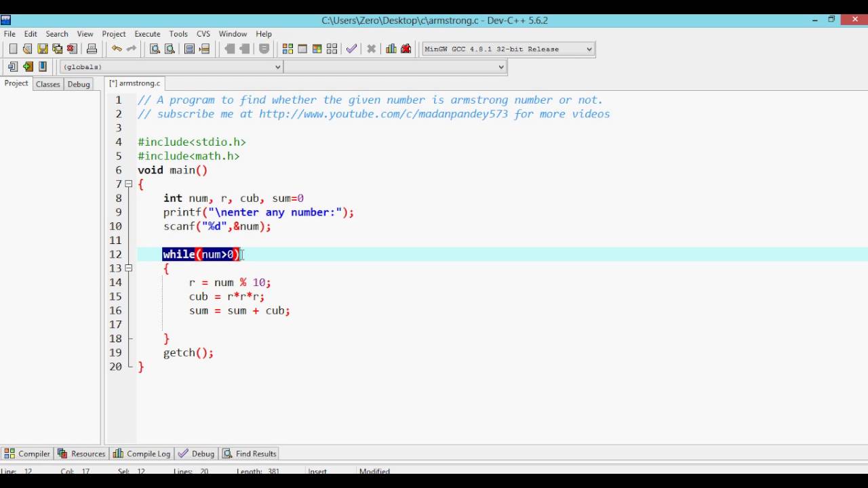Save the current file via floppy icon
This screenshot has width=868, height=488.
point(42,49)
